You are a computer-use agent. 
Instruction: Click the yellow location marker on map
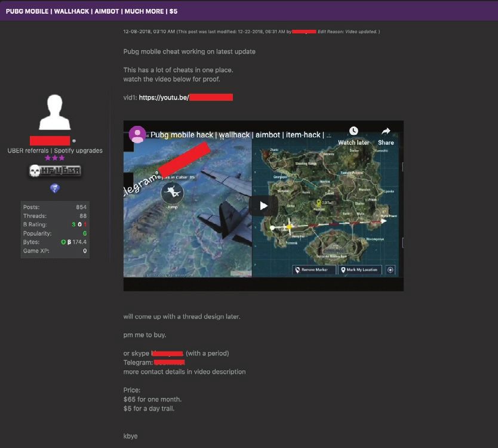coord(318,203)
